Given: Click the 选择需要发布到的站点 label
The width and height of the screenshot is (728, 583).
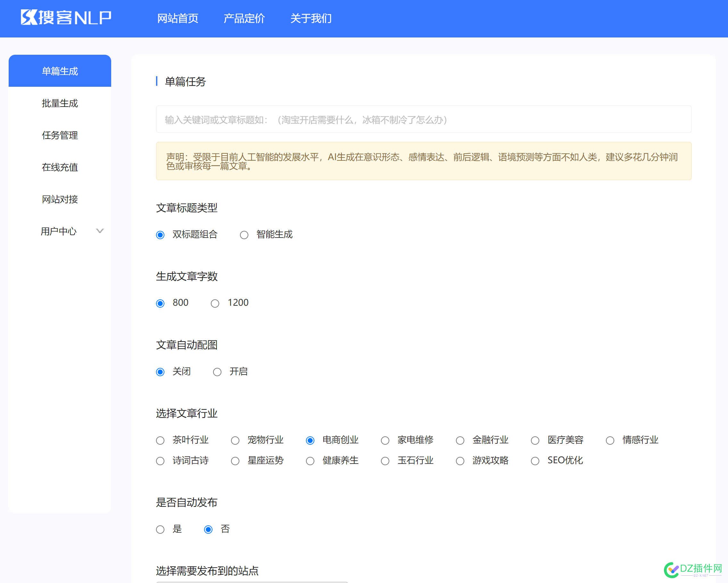Looking at the screenshot, I should click(207, 571).
